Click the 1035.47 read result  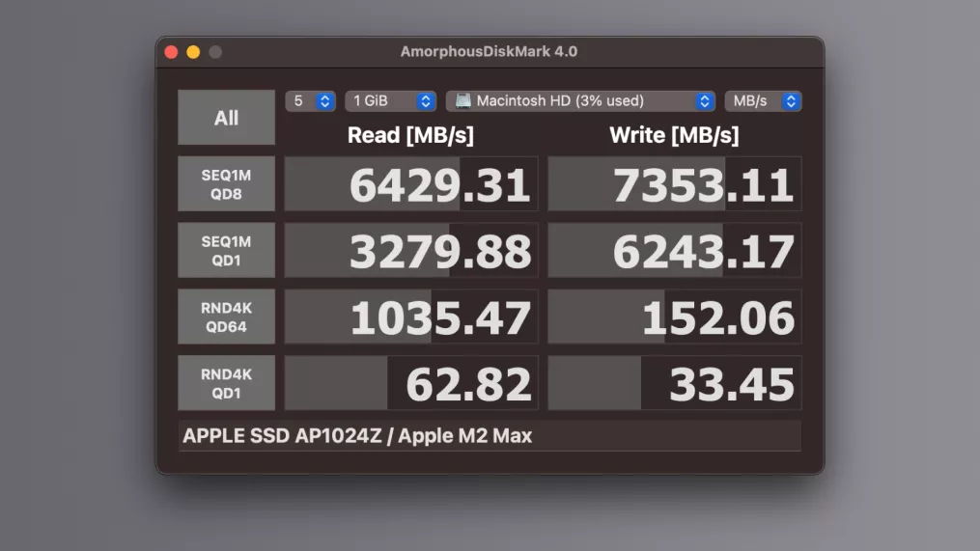click(411, 317)
